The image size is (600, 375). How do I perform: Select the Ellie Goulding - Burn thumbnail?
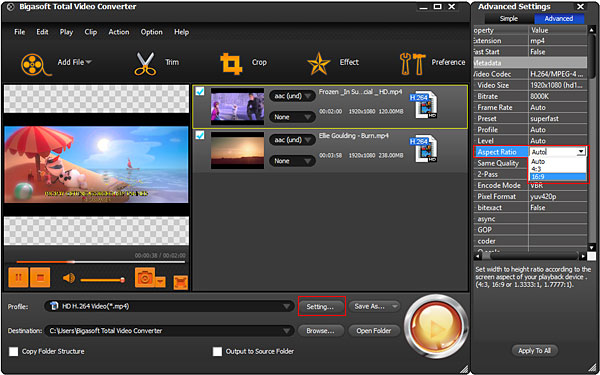coord(237,150)
